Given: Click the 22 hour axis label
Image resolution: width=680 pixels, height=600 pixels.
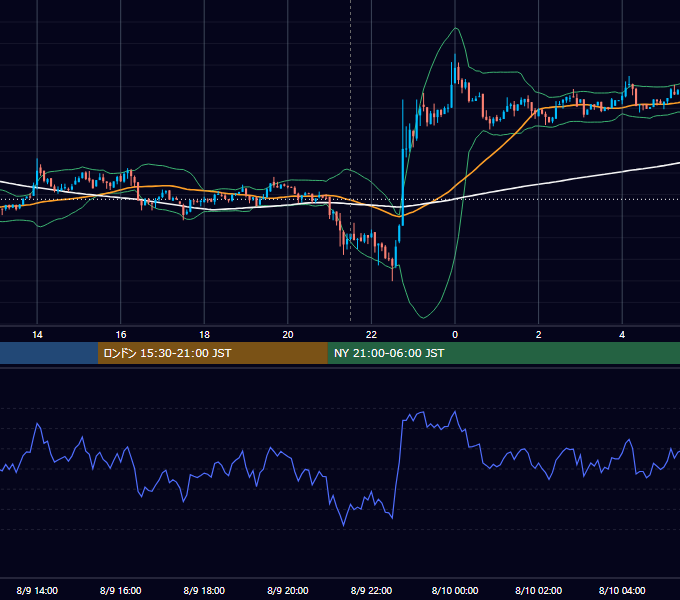Looking at the screenshot, I should click(371, 335).
